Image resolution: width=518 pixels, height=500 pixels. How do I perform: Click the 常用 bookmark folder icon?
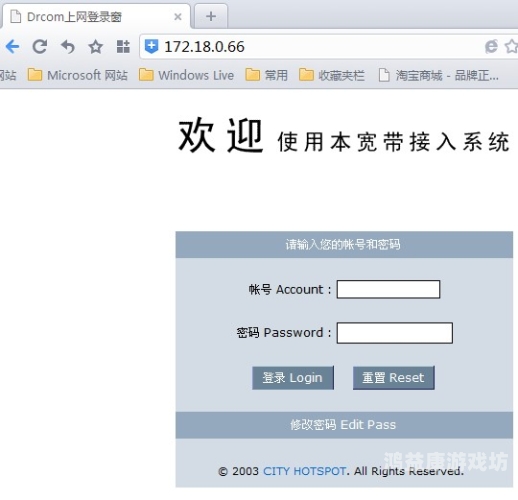pyautogui.click(x=253, y=75)
